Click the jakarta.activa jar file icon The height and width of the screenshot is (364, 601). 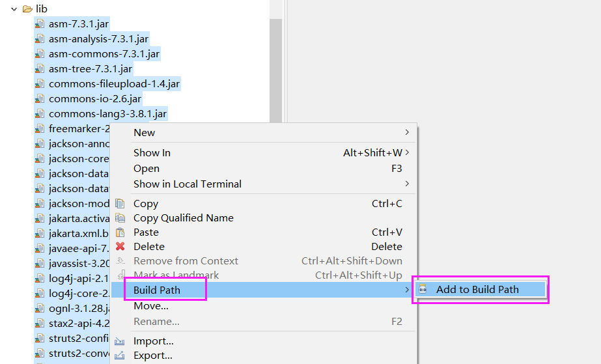[40, 218]
